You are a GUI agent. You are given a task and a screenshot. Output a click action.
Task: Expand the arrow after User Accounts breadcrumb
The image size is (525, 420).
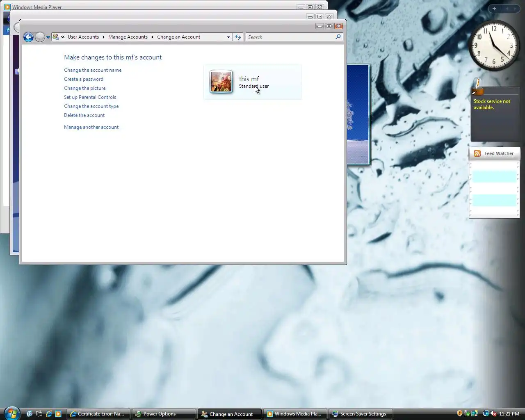(103, 37)
